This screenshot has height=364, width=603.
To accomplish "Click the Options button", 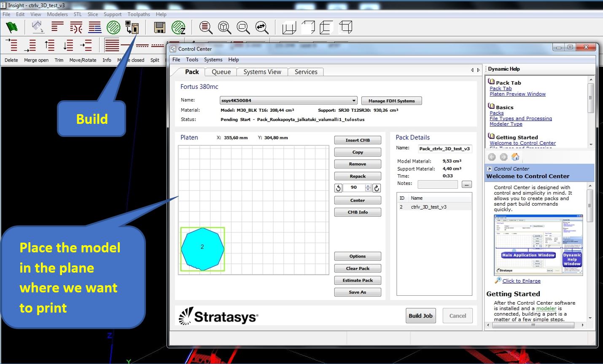I will coord(358,256).
